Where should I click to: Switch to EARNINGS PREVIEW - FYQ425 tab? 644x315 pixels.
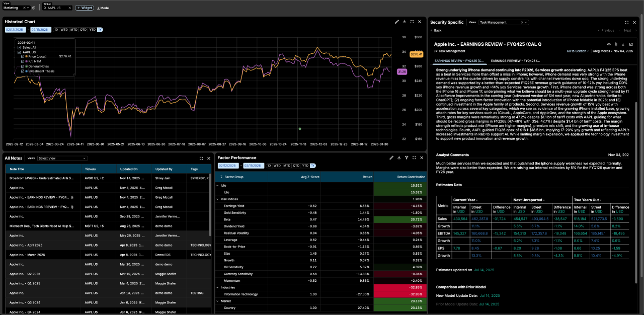(514, 60)
